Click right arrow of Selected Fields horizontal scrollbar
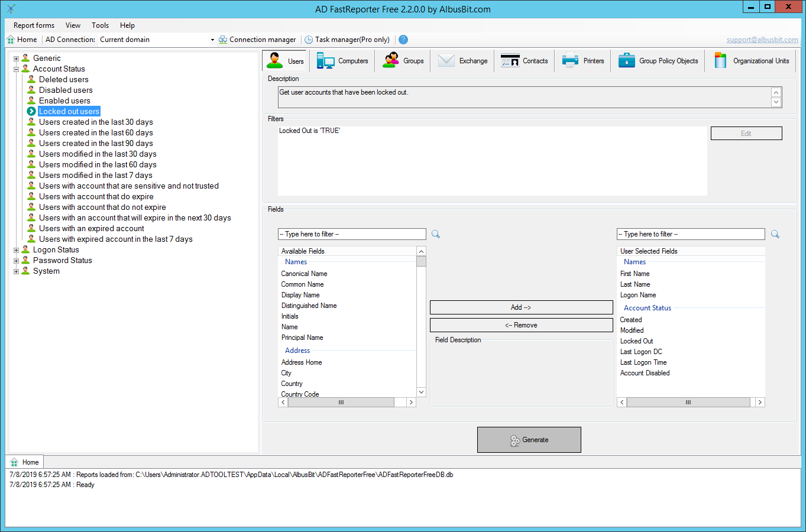The image size is (806, 532). point(760,402)
